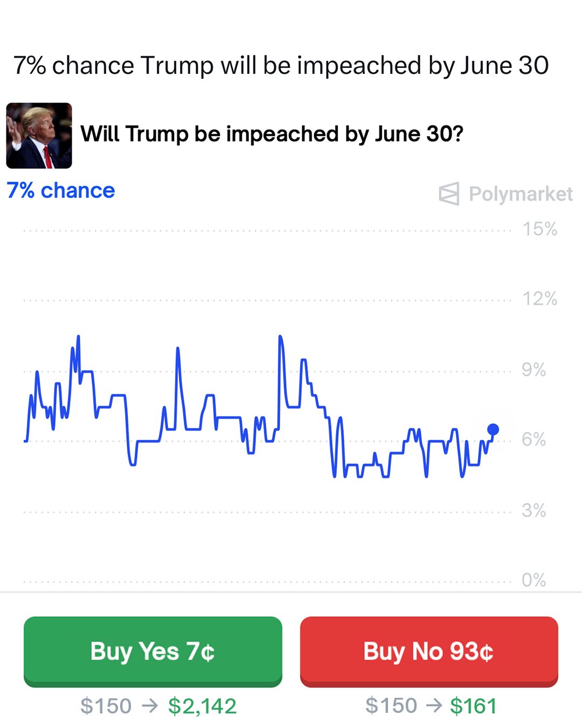Click the blue endpoint dot on the chart
Viewport: 582px width, 728px height.
493,429
